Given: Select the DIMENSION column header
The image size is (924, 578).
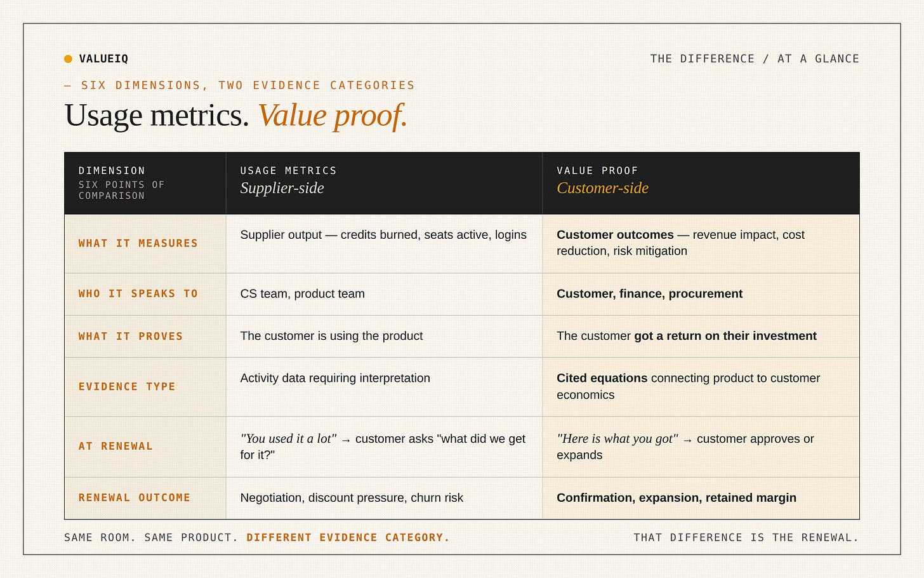Looking at the screenshot, I should [145, 183].
